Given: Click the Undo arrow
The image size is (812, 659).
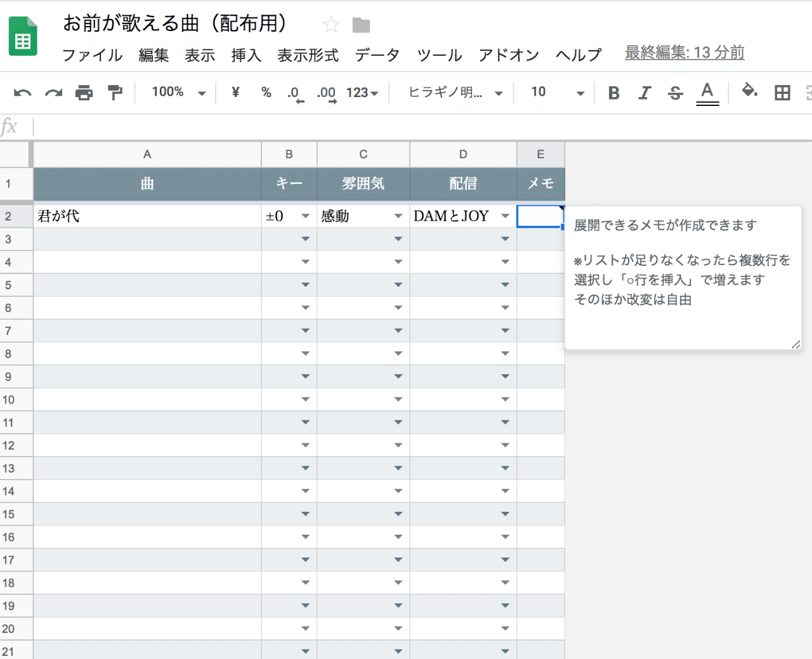Looking at the screenshot, I should [x=22, y=93].
